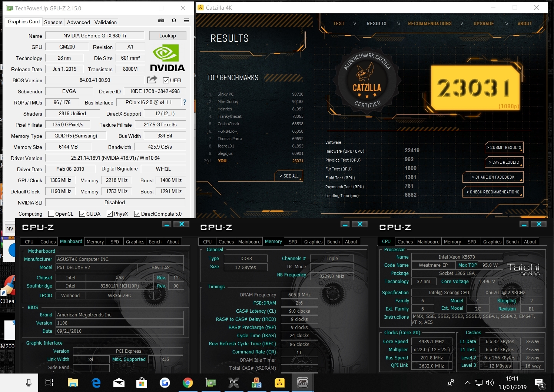Toggle the UEFI checkbox in GPU-Z
This screenshot has width=554, height=392.
click(166, 80)
